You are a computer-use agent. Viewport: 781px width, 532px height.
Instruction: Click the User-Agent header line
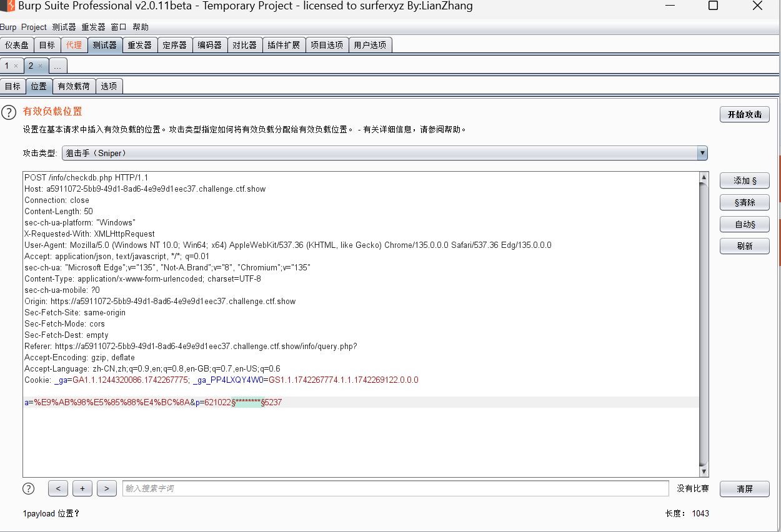(288, 245)
